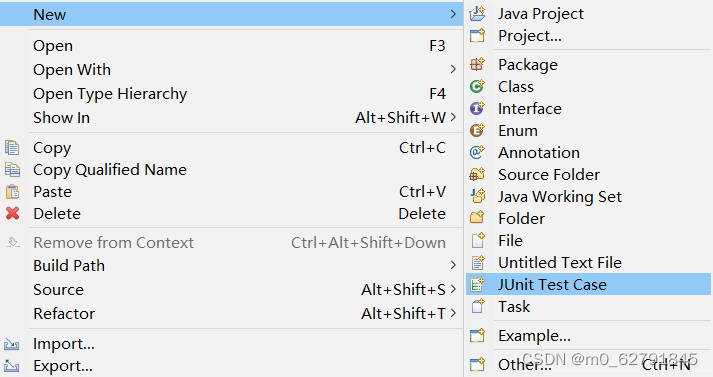Expand the Build Path submenu arrow
The image size is (713, 377).
click(x=453, y=265)
